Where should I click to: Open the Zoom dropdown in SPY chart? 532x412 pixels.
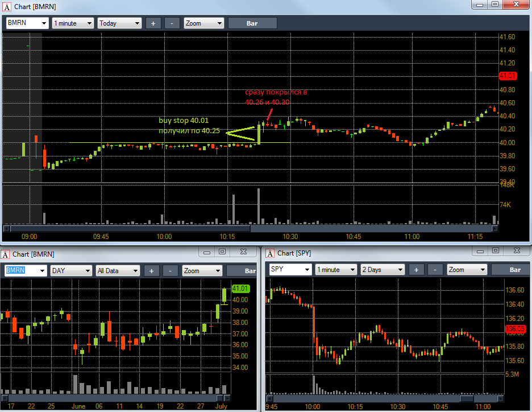[467, 270]
